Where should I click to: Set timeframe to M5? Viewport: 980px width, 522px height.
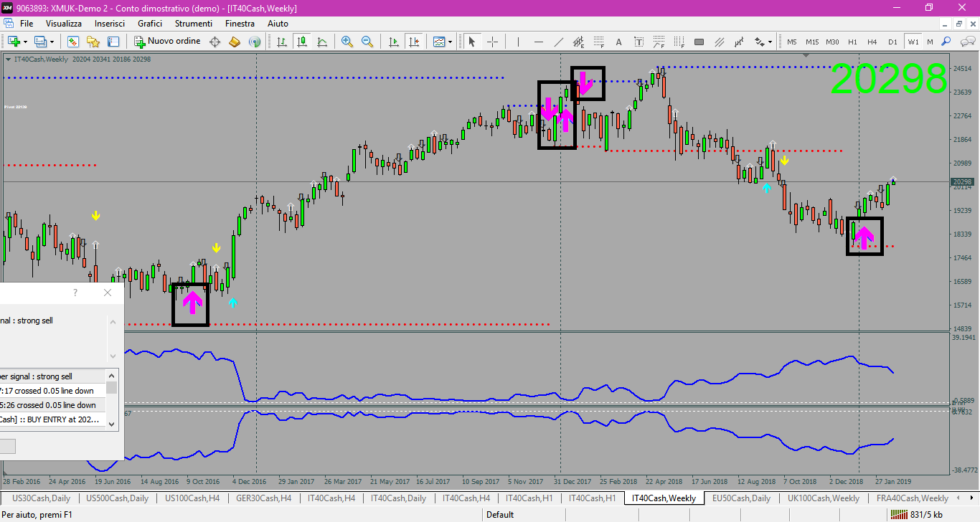[792, 42]
